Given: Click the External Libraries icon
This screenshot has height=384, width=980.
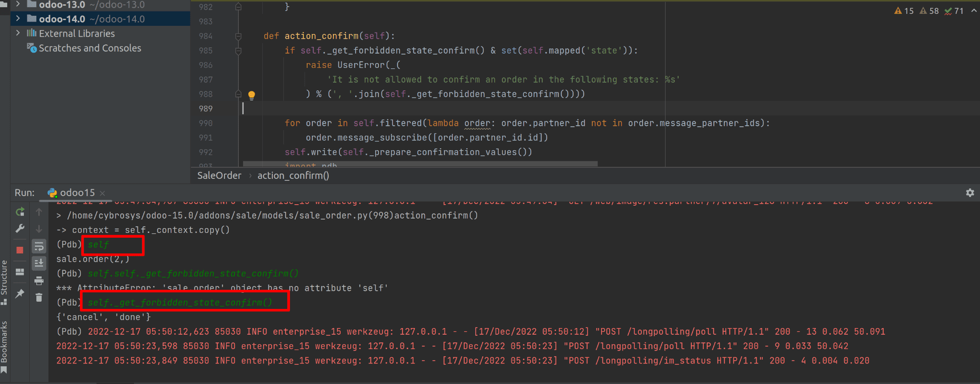Looking at the screenshot, I should click(x=32, y=33).
